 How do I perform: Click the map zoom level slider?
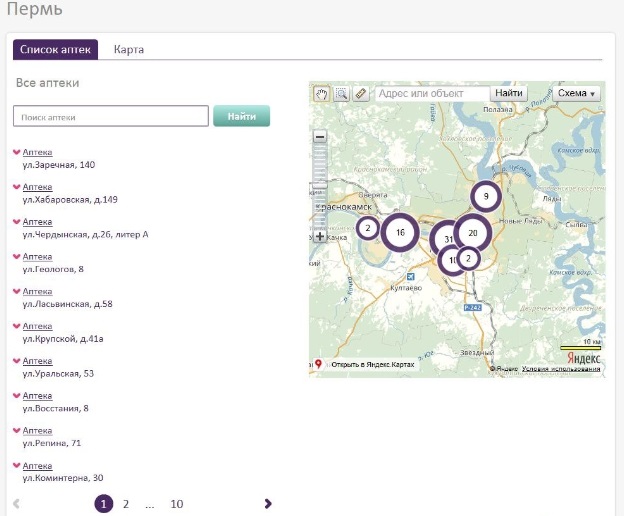click(x=320, y=185)
